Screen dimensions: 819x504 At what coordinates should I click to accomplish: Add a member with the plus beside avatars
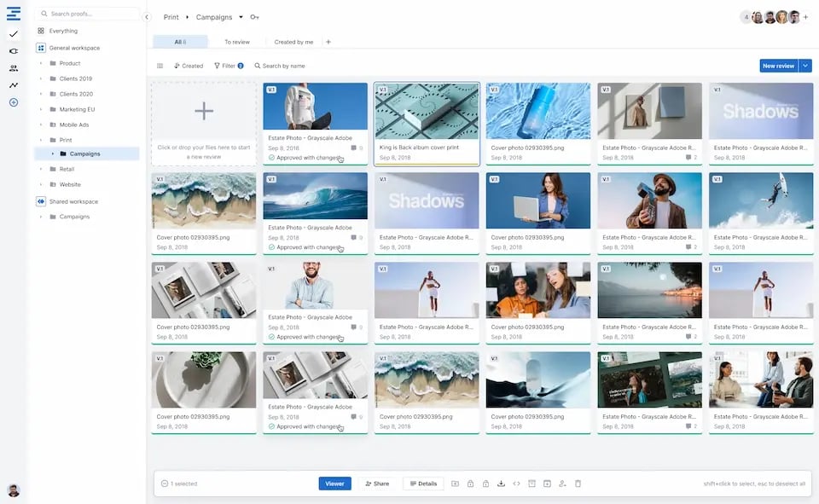click(x=805, y=17)
